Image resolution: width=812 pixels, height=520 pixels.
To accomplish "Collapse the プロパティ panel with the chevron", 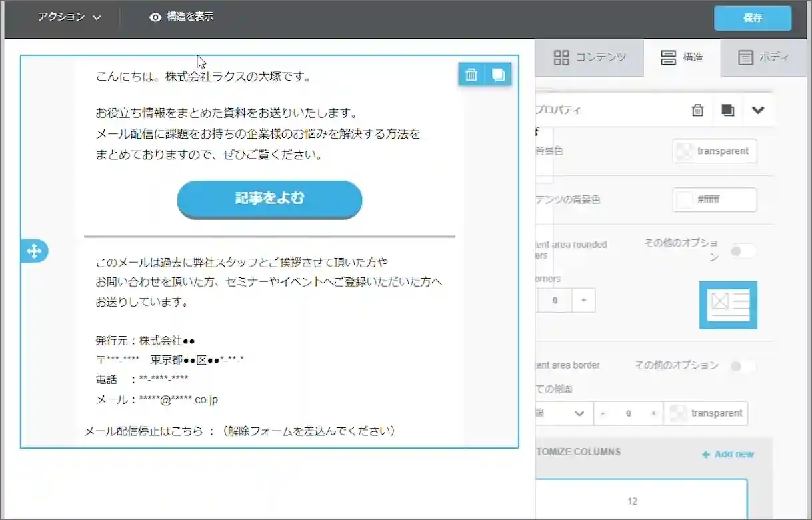I will pos(759,110).
